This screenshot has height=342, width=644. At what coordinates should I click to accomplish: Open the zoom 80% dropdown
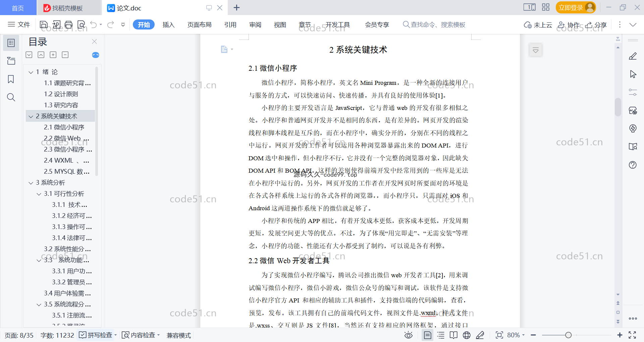(x=523, y=335)
